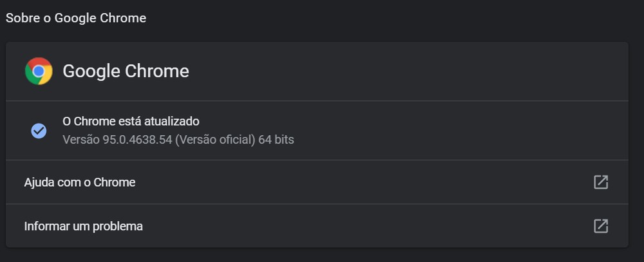Click the "Google Chrome" title beside the logo
The width and height of the screenshot is (644, 262).
(x=126, y=71)
